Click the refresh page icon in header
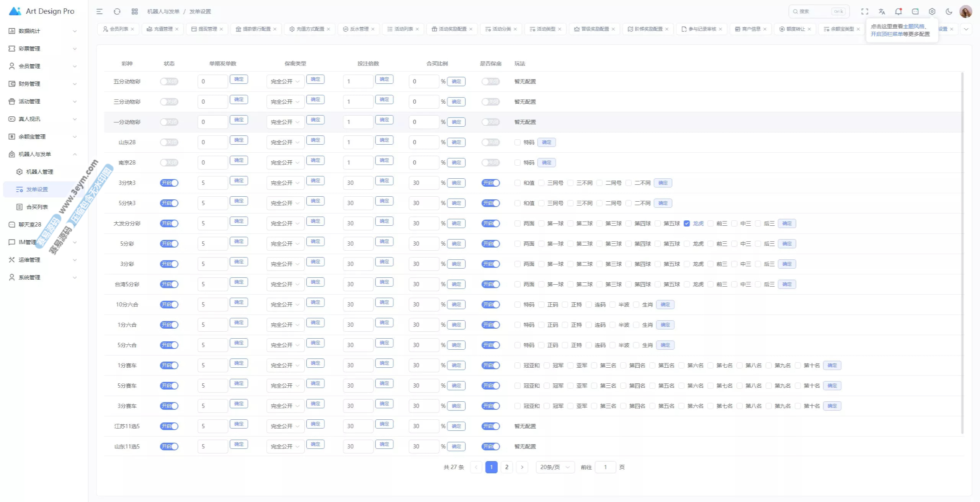 pos(117,11)
